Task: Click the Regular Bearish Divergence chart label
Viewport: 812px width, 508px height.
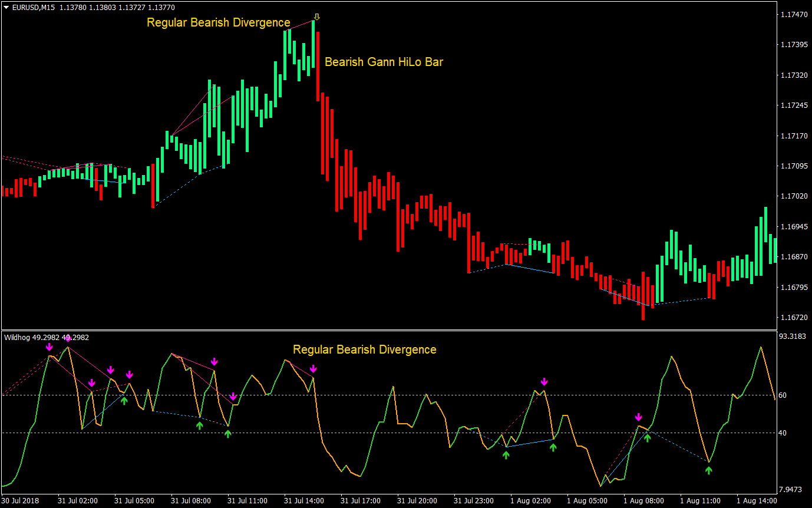Action: 217,22
